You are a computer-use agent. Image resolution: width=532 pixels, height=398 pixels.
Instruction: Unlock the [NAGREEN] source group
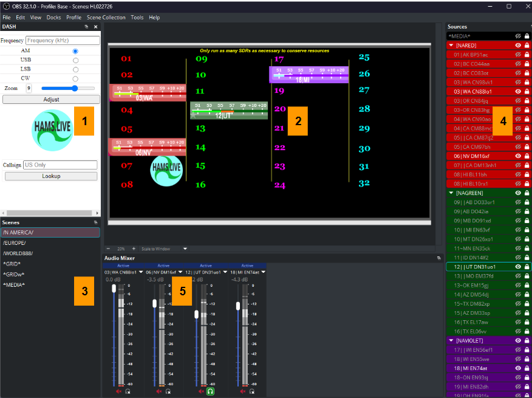click(x=527, y=193)
